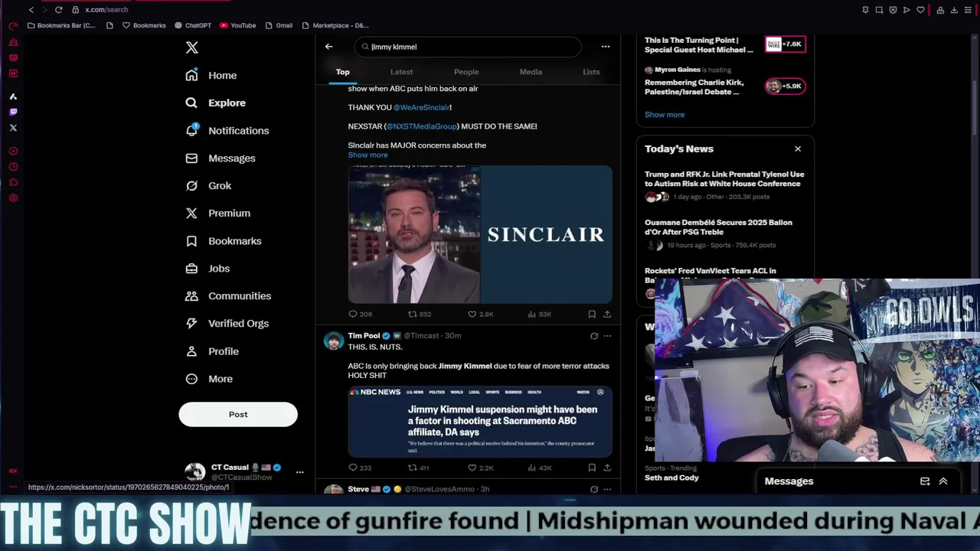Like Tim Pool's post with 2.2K likes
This screenshot has height=551, width=980.
coord(480,468)
